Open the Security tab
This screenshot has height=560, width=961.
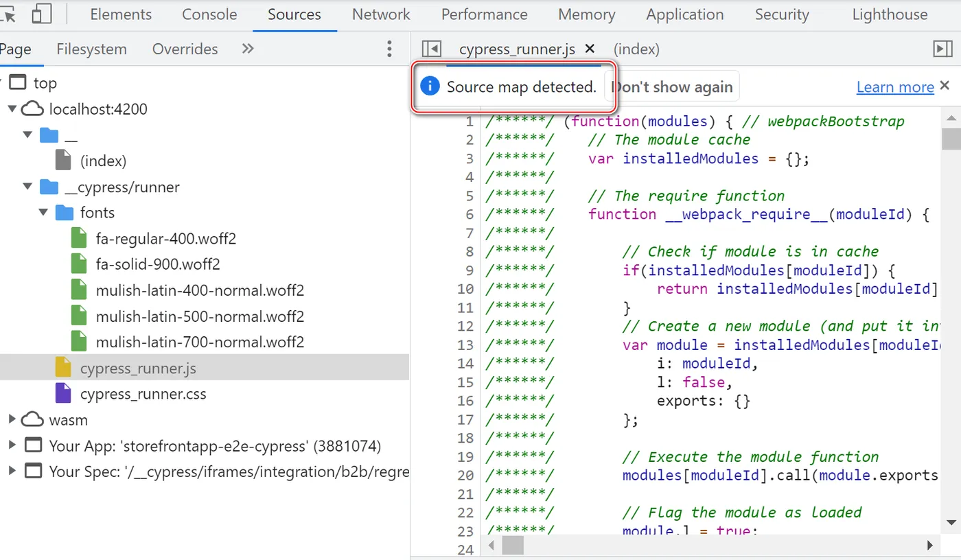782,14
